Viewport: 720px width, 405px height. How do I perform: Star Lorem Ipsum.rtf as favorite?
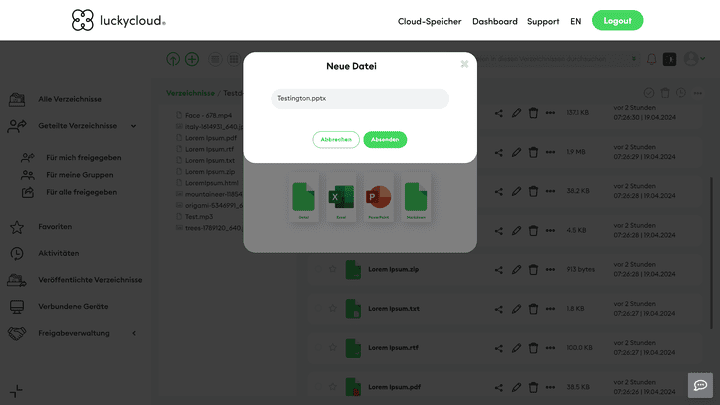(x=332, y=348)
